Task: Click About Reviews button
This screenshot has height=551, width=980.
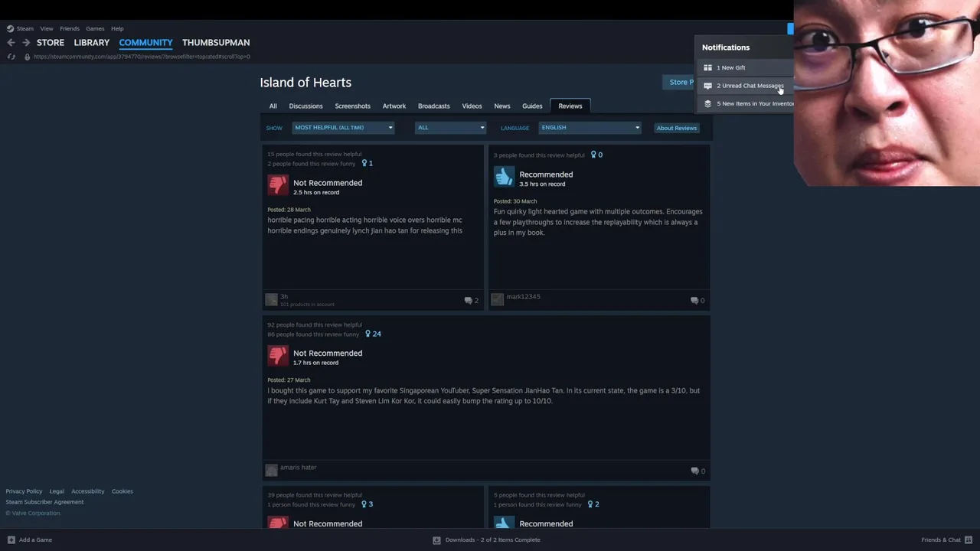Action: [x=677, y=128]
